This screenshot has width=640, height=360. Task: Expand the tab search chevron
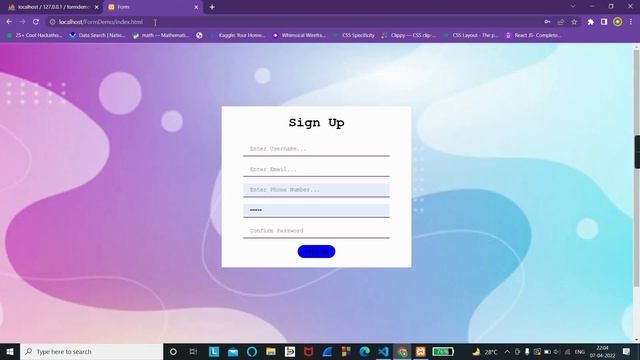[x=573, y=6]
